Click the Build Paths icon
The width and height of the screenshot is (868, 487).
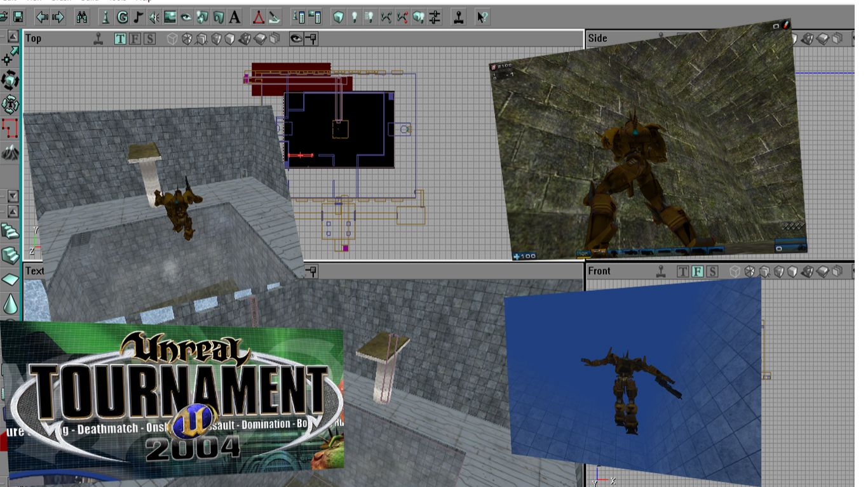(386, 17)
